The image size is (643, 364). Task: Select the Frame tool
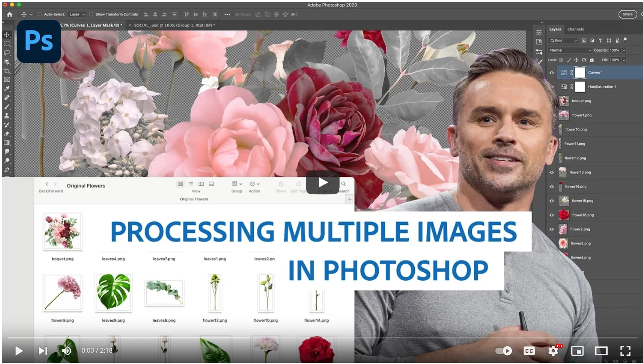[x=7, y=80]
